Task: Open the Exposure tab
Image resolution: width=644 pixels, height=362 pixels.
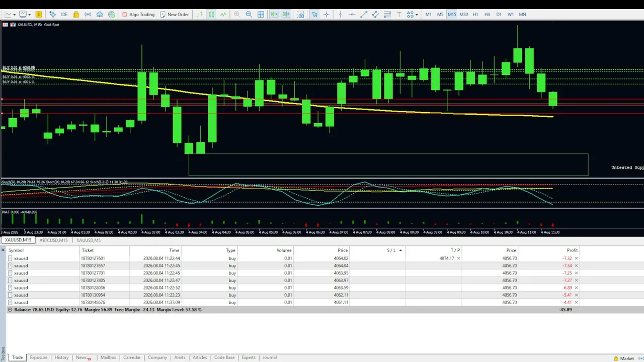Action: pos(39,357)
